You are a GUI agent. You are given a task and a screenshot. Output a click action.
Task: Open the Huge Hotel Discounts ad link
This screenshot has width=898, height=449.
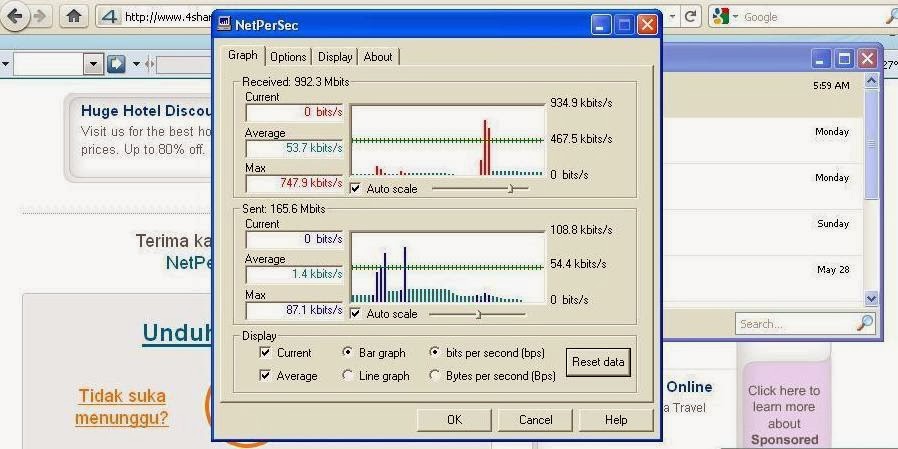coord(147,111)
